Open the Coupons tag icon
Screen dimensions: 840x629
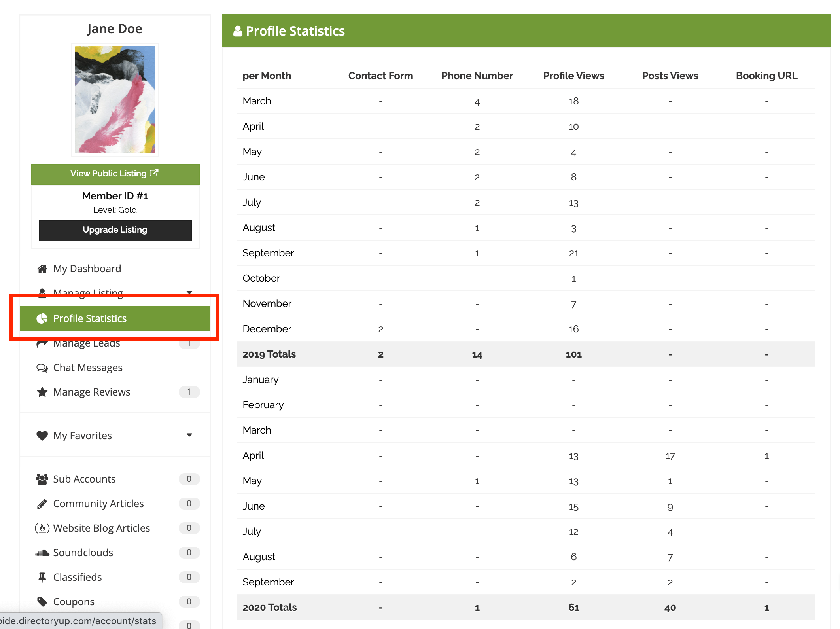click(42, 601)
